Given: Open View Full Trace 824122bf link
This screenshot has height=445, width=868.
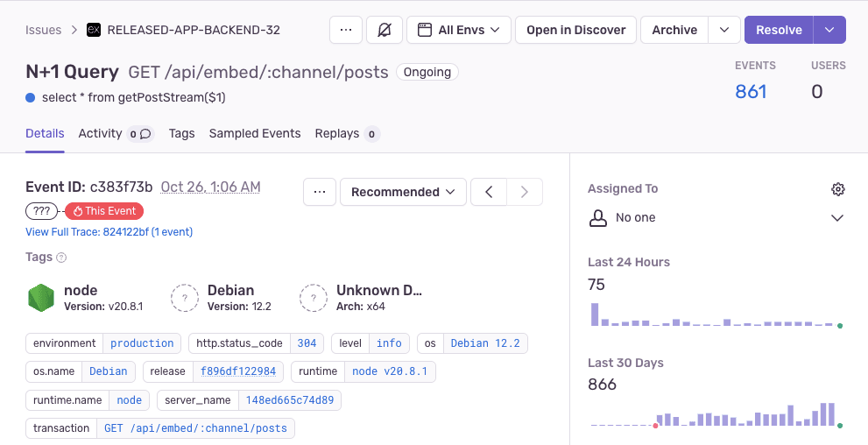Looking at the screenshot, I should pos(109,232).
